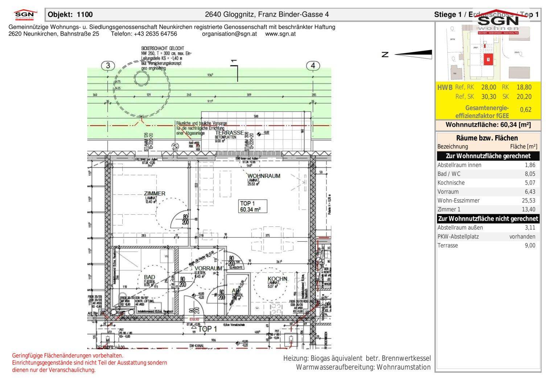Click the WOHNRAUM label in the floor plan
554x392 pixels.
point(264,176)
